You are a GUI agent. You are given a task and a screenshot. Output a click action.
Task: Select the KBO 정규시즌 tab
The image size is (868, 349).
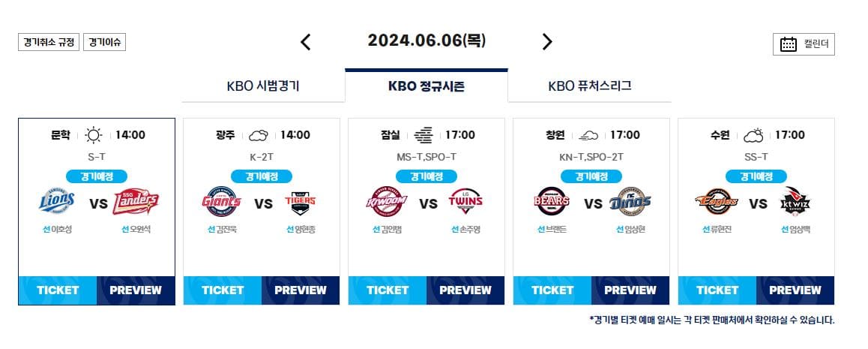[x=427, y=86]
